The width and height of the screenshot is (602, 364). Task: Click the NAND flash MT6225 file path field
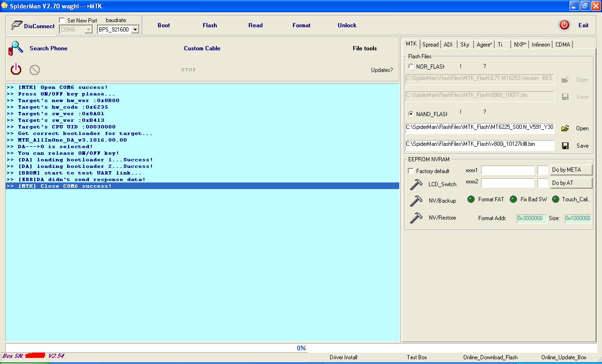point(480,128)
